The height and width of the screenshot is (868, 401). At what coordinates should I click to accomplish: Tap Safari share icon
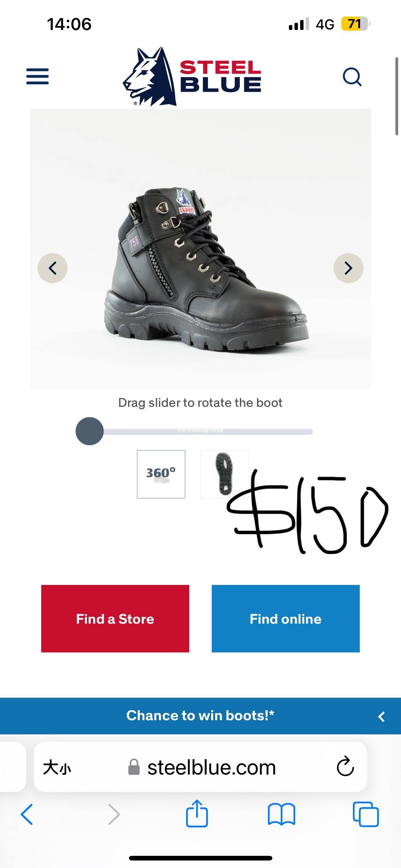click(197, 814)
